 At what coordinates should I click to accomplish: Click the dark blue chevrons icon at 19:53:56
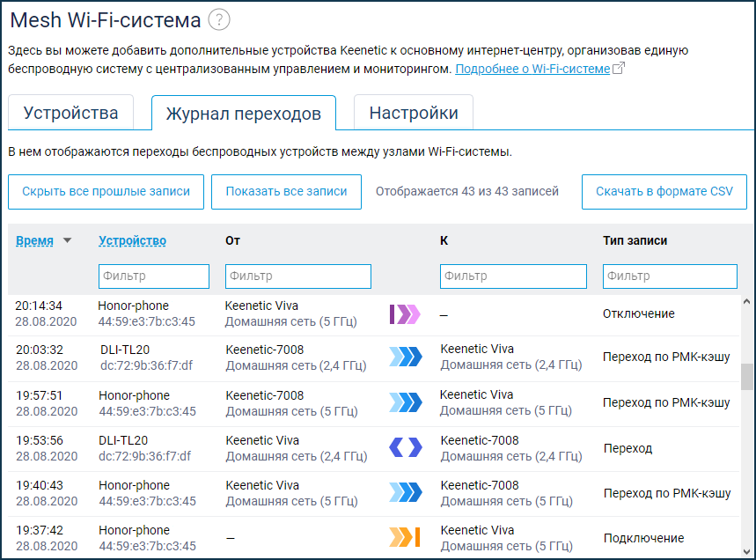(406, 447)
